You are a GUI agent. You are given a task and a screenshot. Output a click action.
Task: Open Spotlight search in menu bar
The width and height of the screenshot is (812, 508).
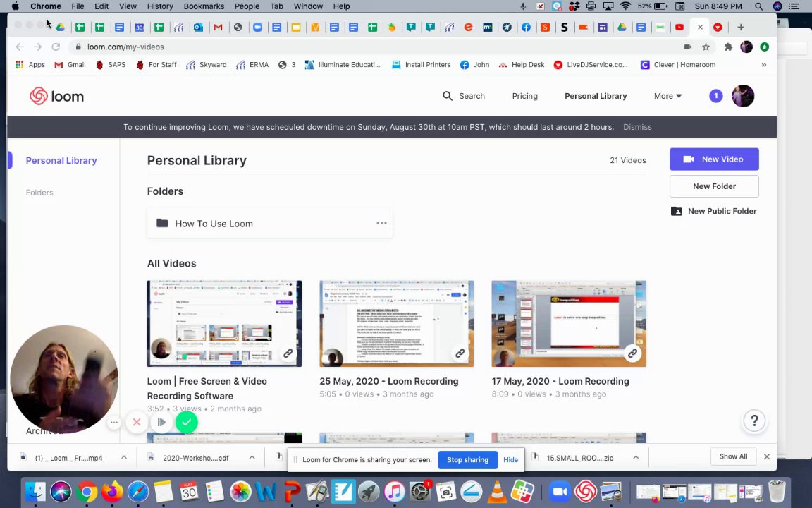click(758, 6)
